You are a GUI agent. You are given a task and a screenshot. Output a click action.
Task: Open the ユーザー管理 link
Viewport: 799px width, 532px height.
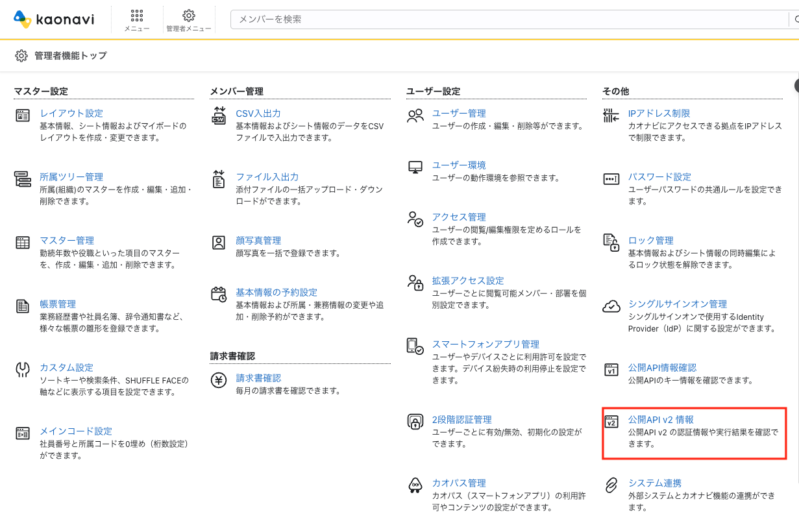(459, 113)
